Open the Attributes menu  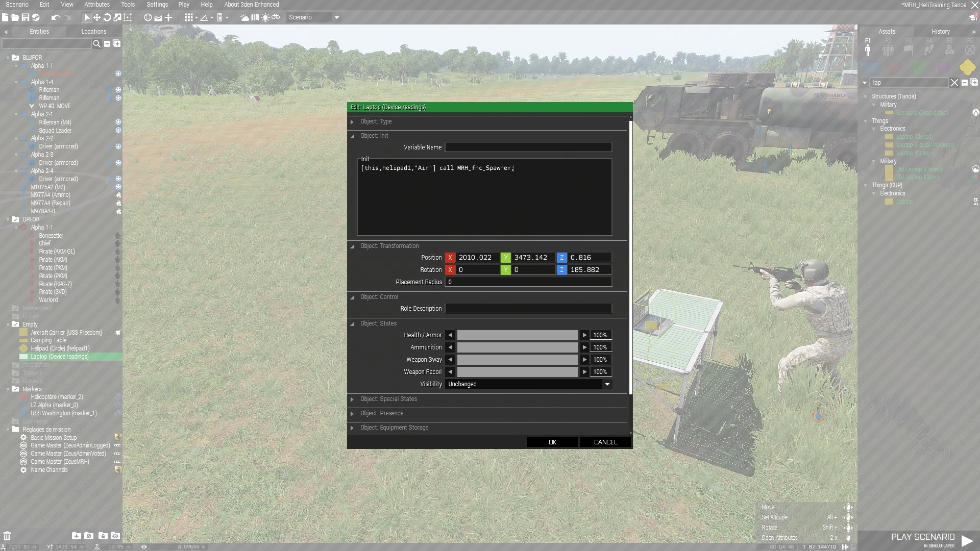pyautogui.click(x=97, y=5)
